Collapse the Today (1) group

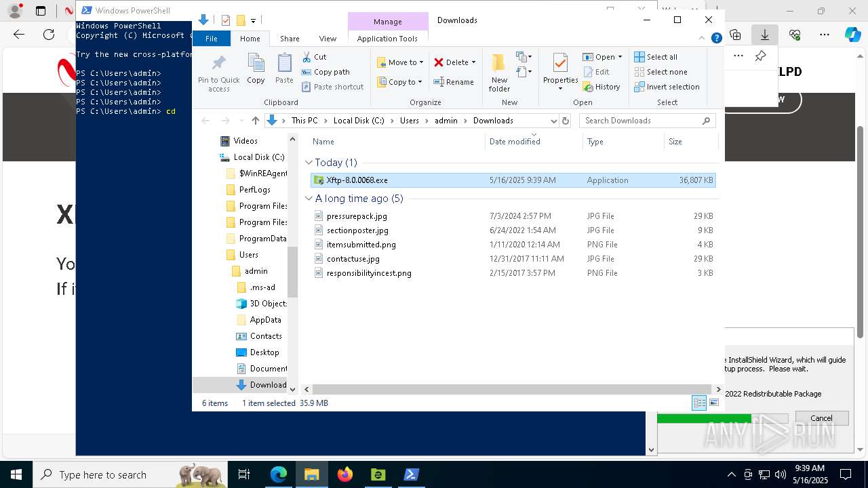(309, 163)
